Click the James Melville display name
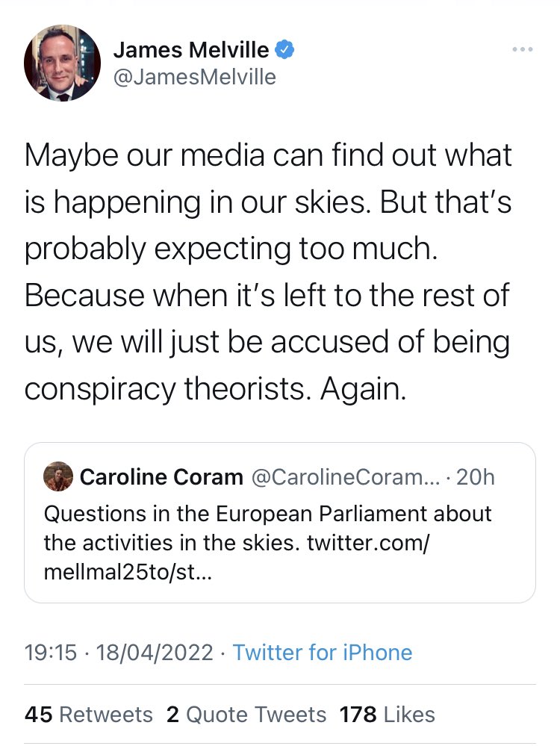 pyautogui.click(x=191, y=49)
